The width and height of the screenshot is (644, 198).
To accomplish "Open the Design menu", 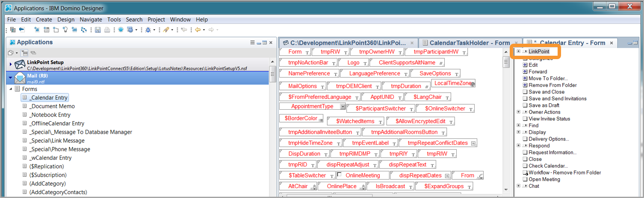I will [x=66, y=19].
